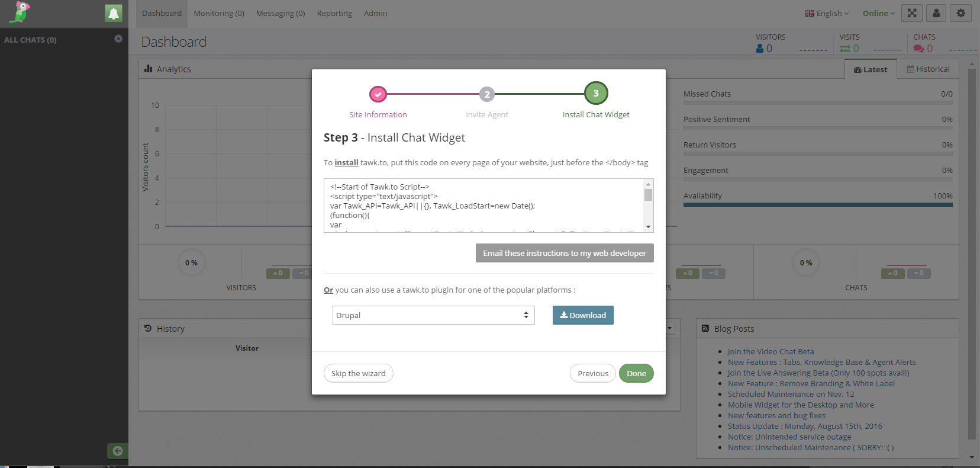Click the Positive Sentiment progress bar

point(818,129)
